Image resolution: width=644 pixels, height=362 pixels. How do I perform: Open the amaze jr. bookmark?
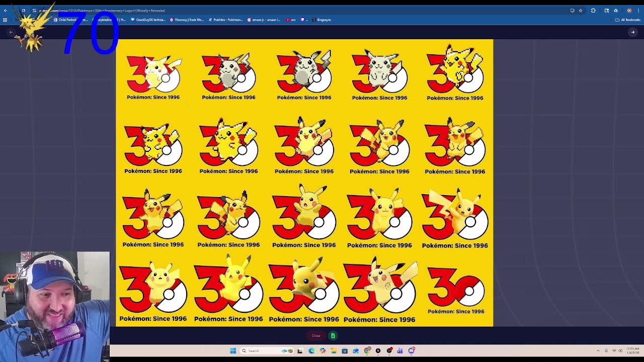(264, 20)
